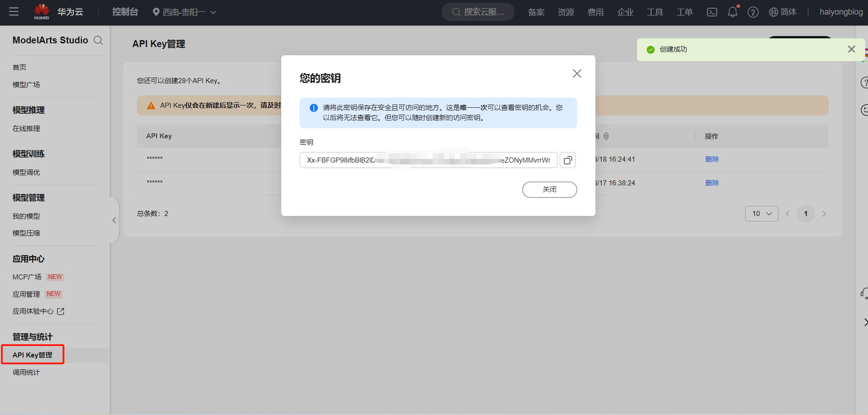The image size is (868, 415).
Task: Switch interface language via the globe icon
Action: click(x=773, y=12)
